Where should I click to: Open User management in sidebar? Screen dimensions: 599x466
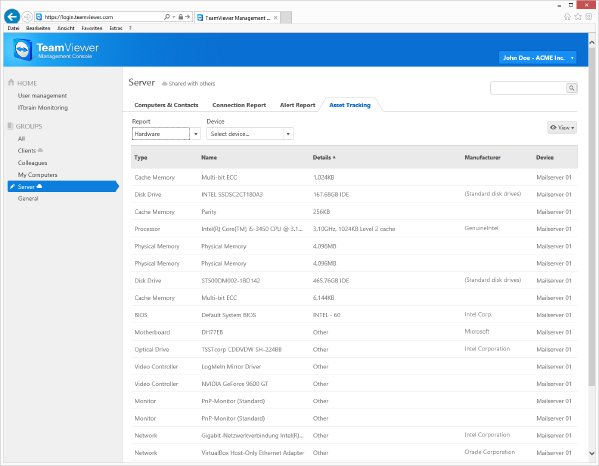point(42,95)
